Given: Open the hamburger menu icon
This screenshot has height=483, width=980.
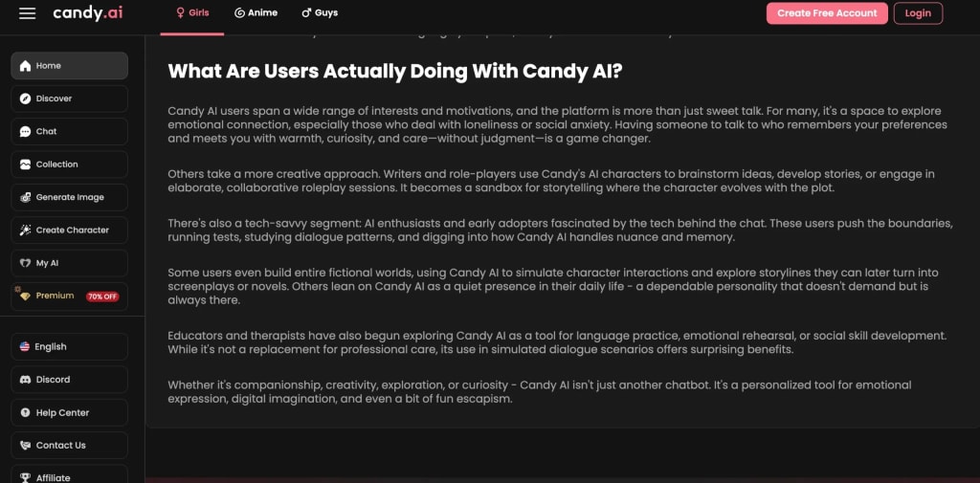Looking at the screenshot, I should (x=27, y=13).
